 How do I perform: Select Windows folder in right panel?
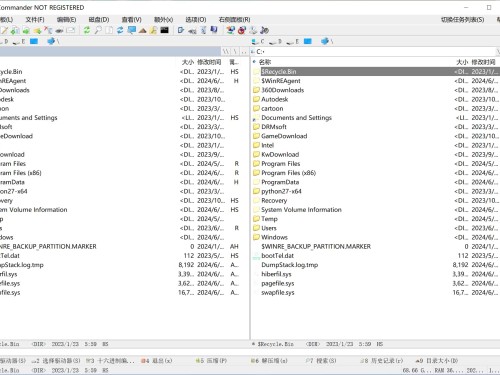point(274,237)
